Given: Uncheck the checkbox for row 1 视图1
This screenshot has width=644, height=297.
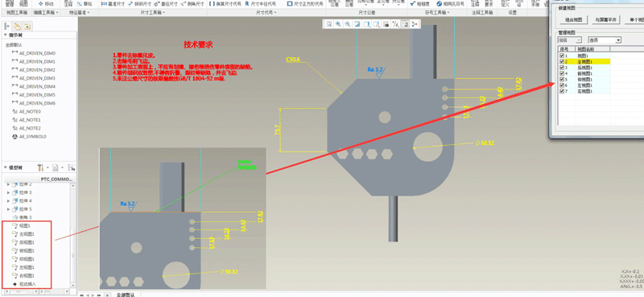Looking at the screenshot, I should 561,56.
